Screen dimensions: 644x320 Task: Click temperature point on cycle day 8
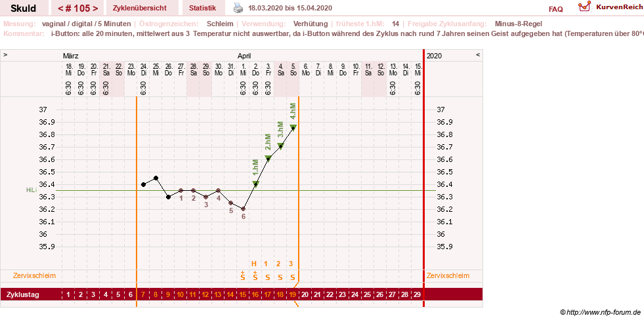pyautogui.click(x=156, y=178)
